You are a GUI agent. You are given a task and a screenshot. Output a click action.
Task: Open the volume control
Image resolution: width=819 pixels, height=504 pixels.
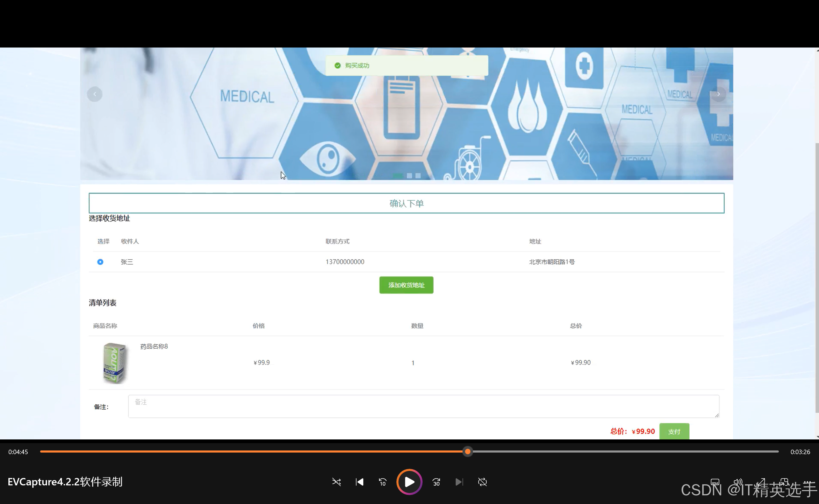738,482
